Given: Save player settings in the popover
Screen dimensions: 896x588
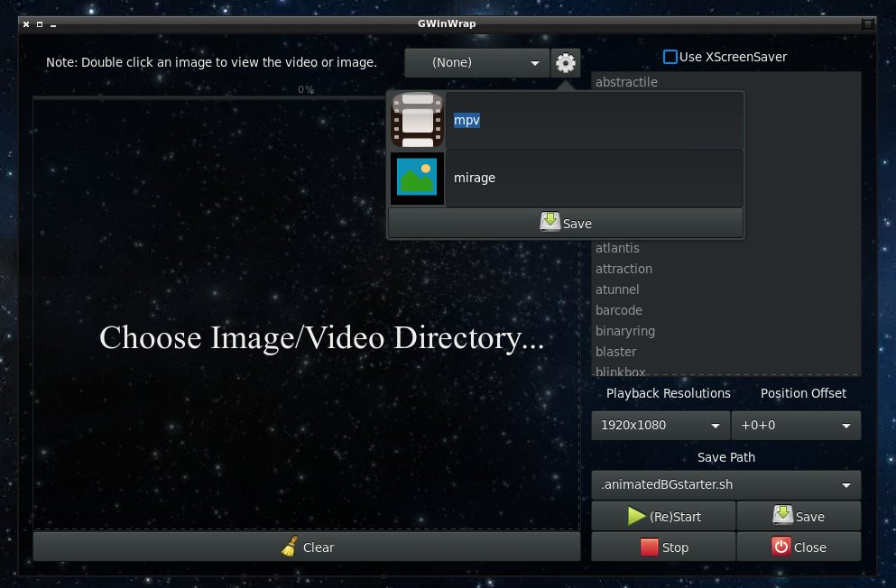Looking at the screenshot, I should click(566, 223).
